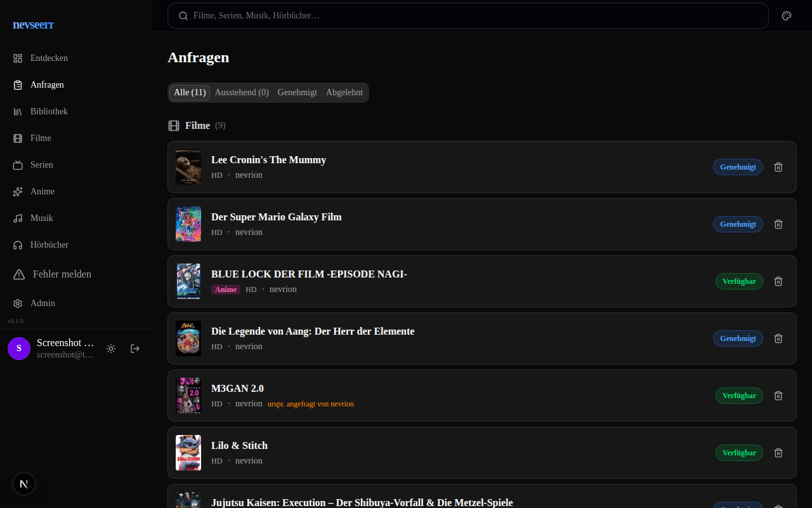Click the Anime tag on BLUE LOCK
This screenshot has width=812, height=508.
(226, 290)
